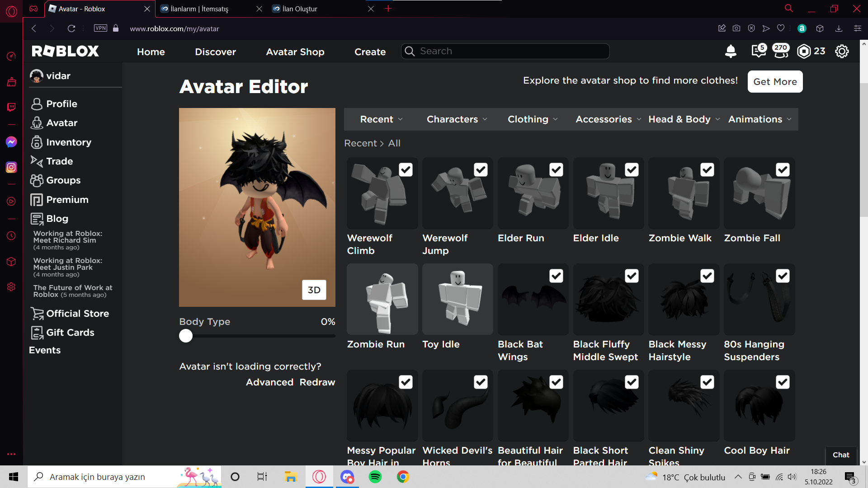Open the Chat panel button
This screenshot has height=488, width=868.
841,455
